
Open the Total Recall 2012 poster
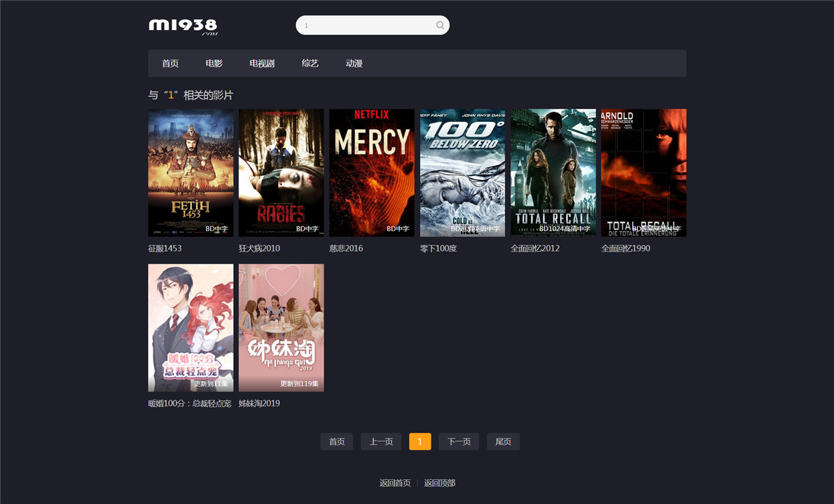click(553, 173)
